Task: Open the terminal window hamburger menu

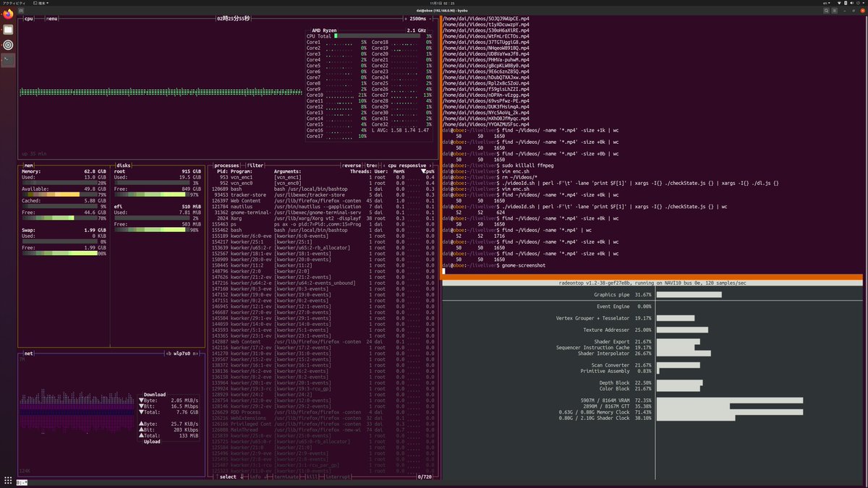Action: 835,11
